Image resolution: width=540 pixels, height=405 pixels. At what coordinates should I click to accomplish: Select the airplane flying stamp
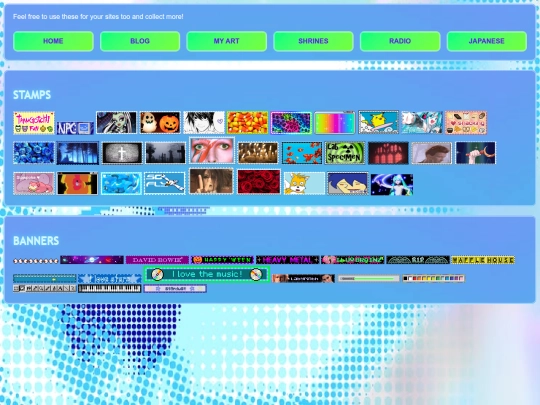(165, 183)
